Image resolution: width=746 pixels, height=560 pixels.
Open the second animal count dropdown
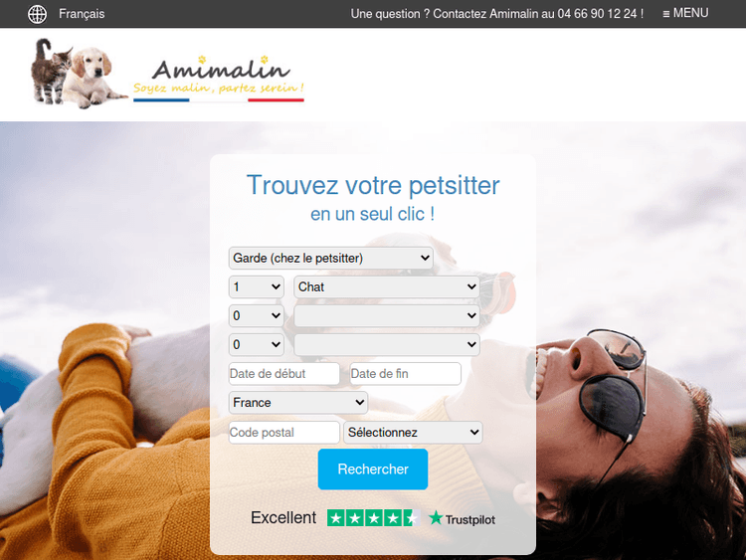pos(257,315)
